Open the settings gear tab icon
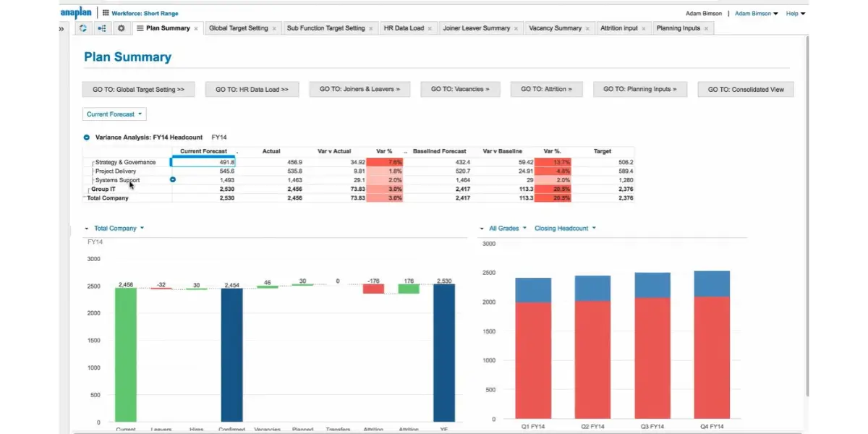Viewport: 868px width, 434px height. point(121,28)
